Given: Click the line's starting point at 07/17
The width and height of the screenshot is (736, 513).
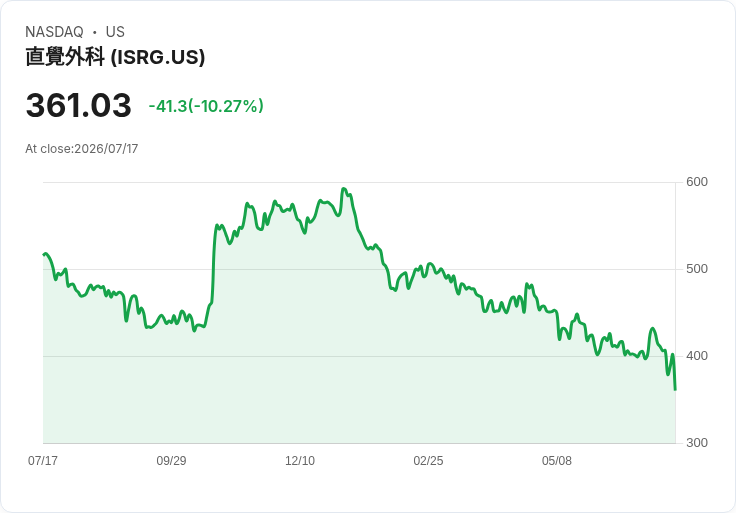Looking at the screenshot, I should point(44,254).
